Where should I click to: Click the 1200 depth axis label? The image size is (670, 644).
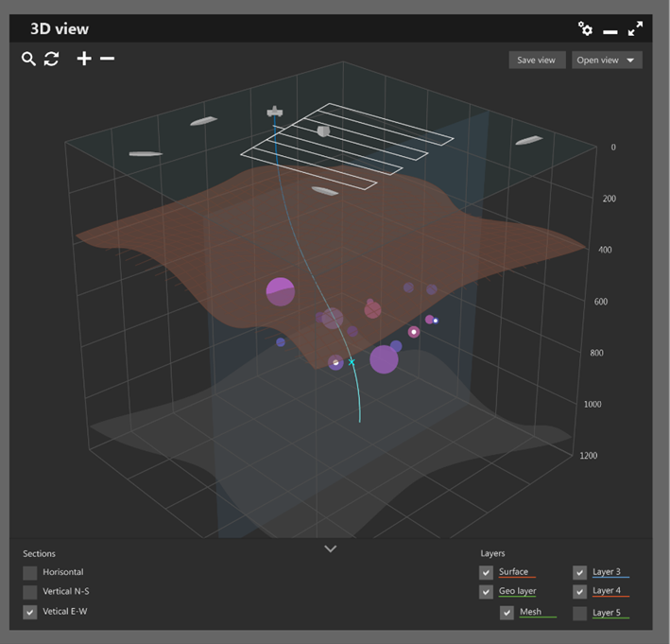coord(589,456)
